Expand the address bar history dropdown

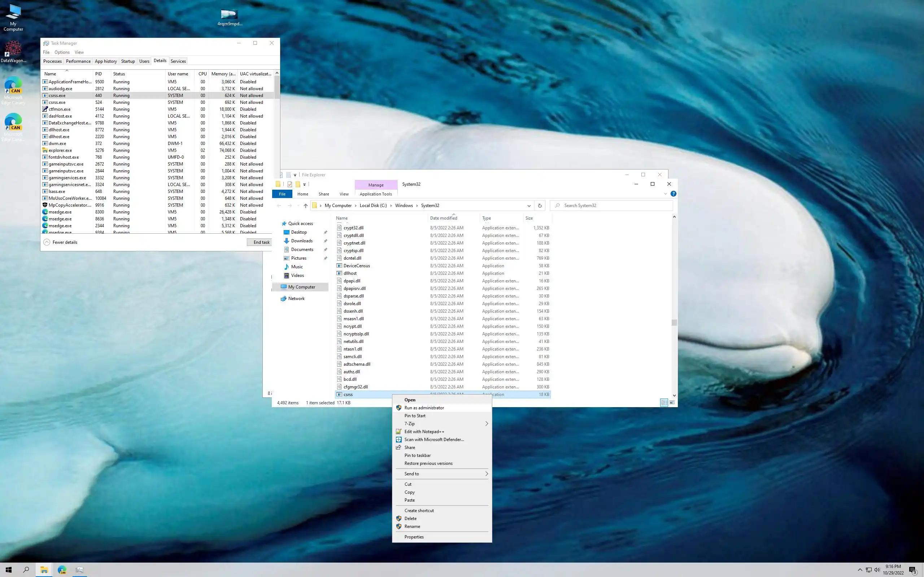click(x=529, y=206)
